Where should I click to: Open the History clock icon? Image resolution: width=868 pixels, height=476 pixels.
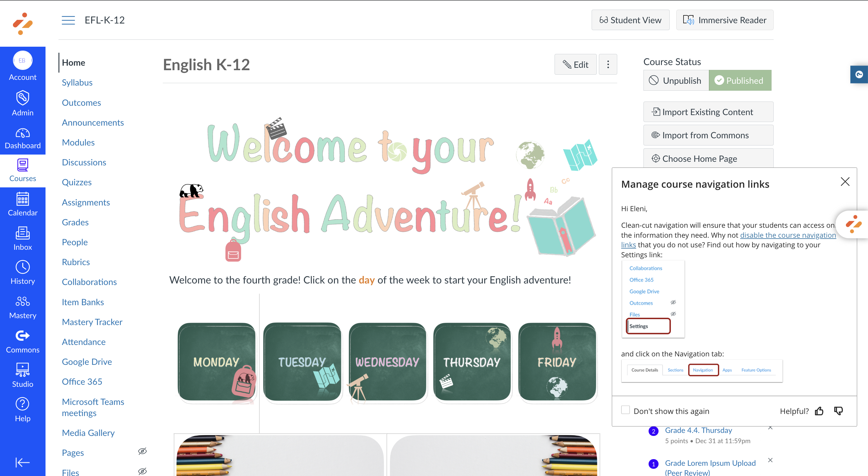point(23,267)
